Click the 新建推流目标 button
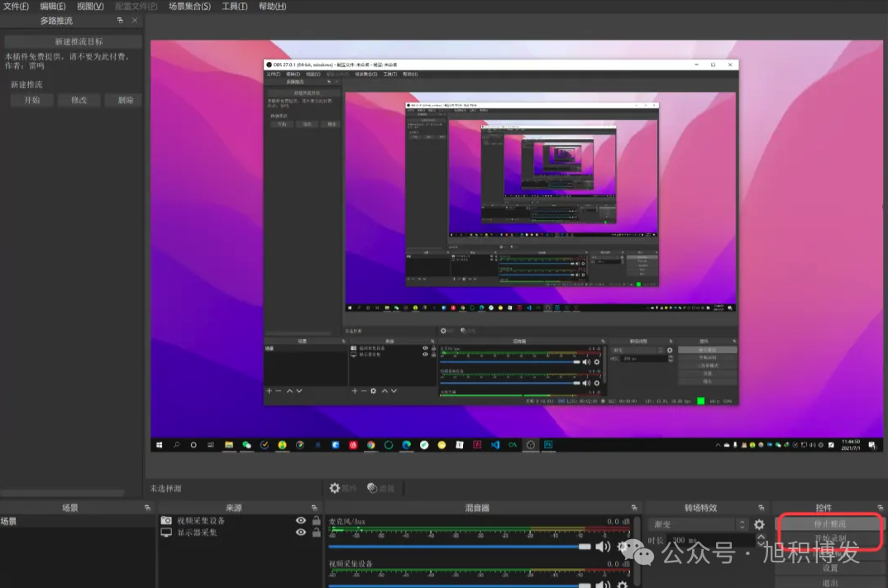The image size is (888, 588). point(73,41)
